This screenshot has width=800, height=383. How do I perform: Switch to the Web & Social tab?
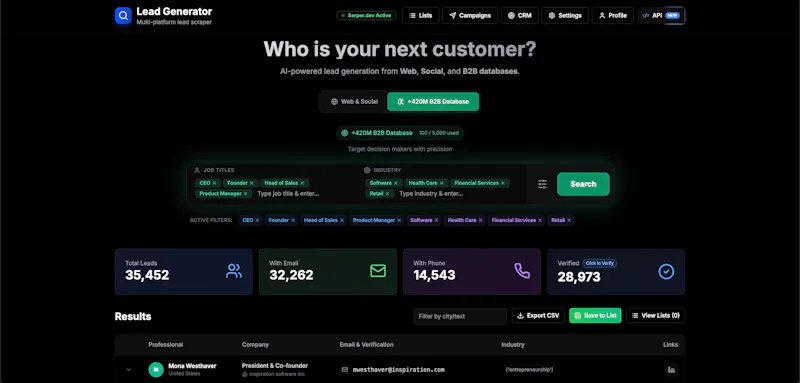click(x=354, y=101)
